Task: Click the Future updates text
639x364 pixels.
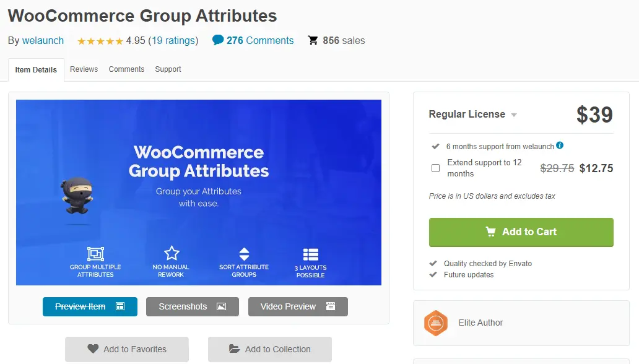Action: [x=469, y=275]
